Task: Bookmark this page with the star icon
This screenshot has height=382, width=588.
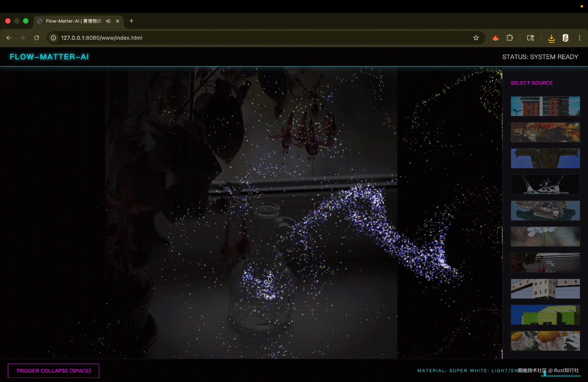Action: (476, 38)
